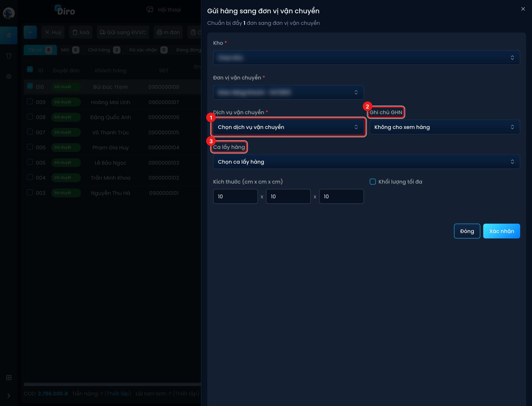This screenshot has height=406, width=532.
Task: Click the Xác nhận button
Action: [x=501, y=231]
